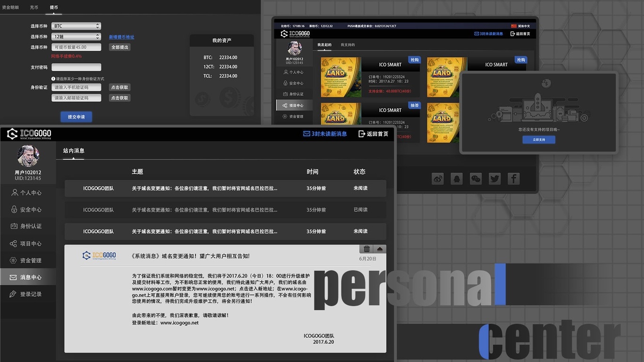Collapse the opened system message panel

coord(380,249)
